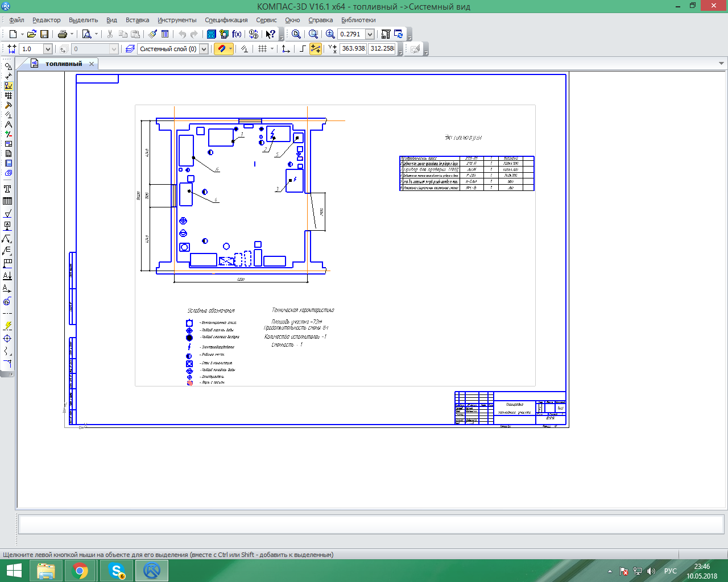Image resolution: width=728 pixels, height=582 pixels.
Task: Open the Variables f(x) tool
Action: [x=237, y=34]
